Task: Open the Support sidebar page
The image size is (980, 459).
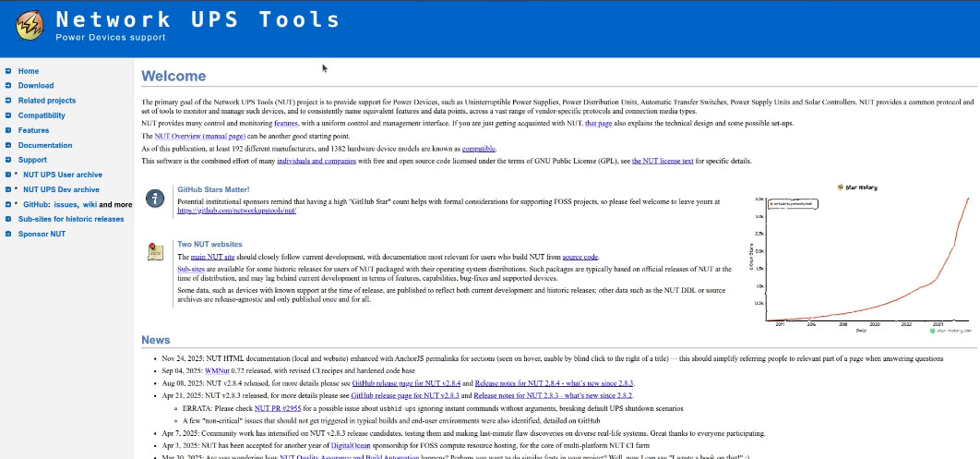Action: [x=32, y=161]
